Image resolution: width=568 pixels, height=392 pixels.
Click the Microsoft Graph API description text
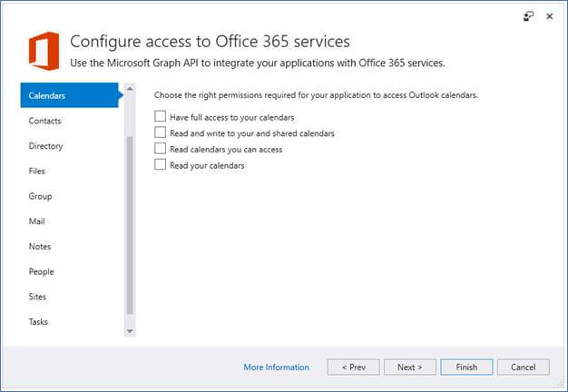coord(258,63)
